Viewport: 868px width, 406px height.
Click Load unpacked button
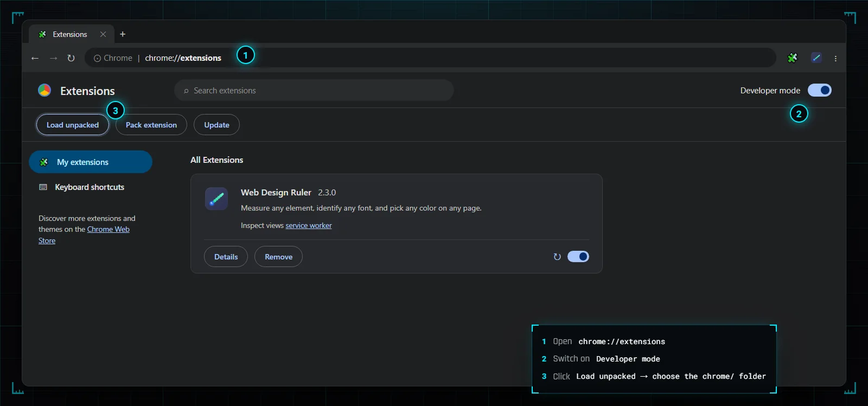[73, 125]
